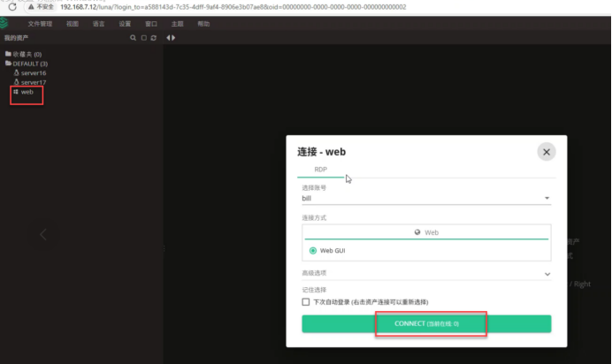Click the left-right arrows panel toggle icon
Image resolution: width=612 pixels, height=364 pixels.
[x=171, y=38]
